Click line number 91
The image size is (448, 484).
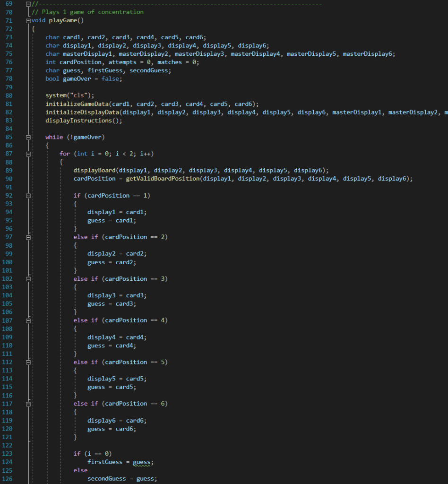pyautogui.click(x=9, y=187)
